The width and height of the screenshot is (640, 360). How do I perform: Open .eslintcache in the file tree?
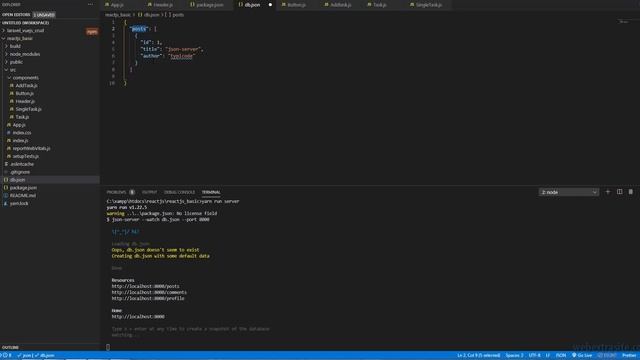click(22, 164)
